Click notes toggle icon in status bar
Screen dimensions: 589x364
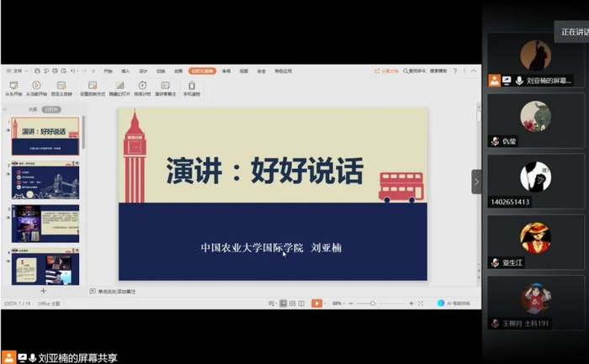tap(272, 303)
